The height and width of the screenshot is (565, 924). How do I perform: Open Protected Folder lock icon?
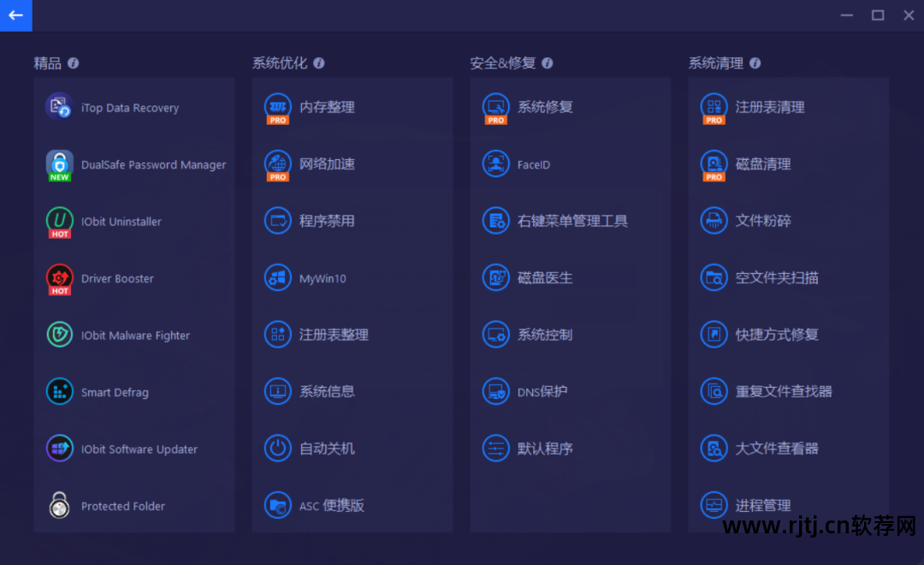coord(60,505)
